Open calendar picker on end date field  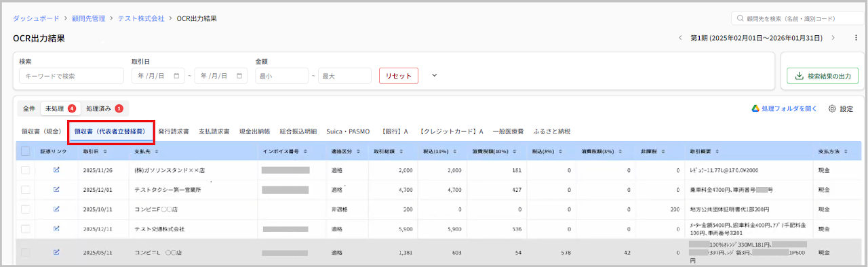[240, 76]
